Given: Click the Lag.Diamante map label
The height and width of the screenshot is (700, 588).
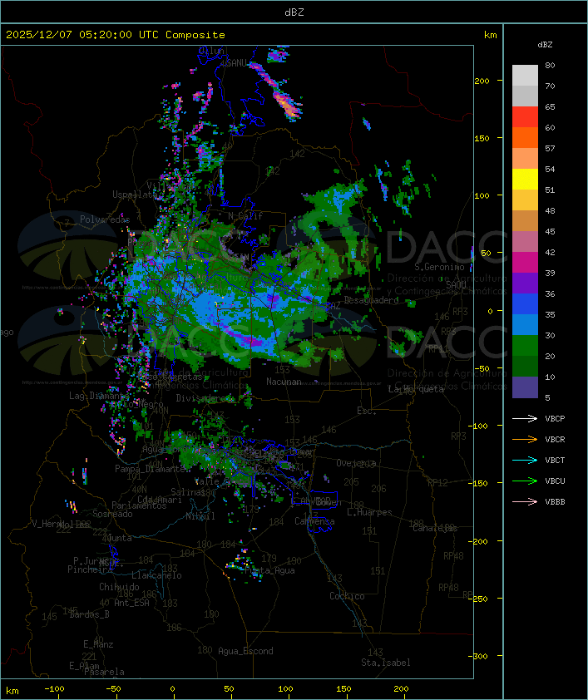Looking at the screenshot, I should pos(99,396).
